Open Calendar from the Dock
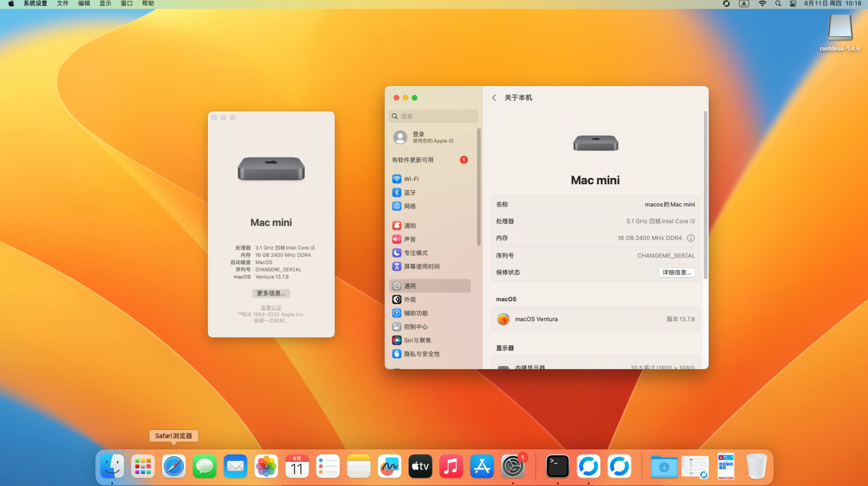This screenshot has height=486, width=868. pos(297,467)
